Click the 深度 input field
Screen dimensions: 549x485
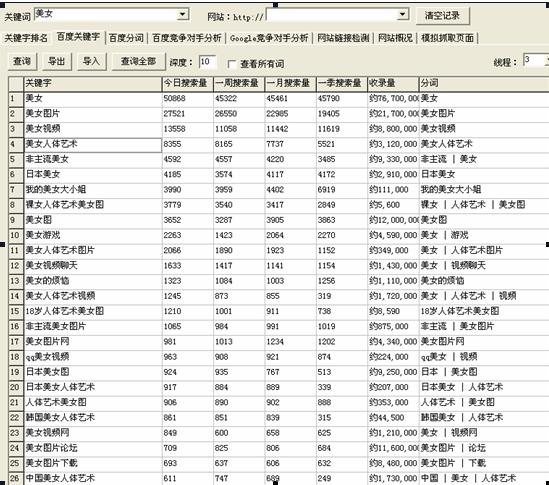point(207,62)
